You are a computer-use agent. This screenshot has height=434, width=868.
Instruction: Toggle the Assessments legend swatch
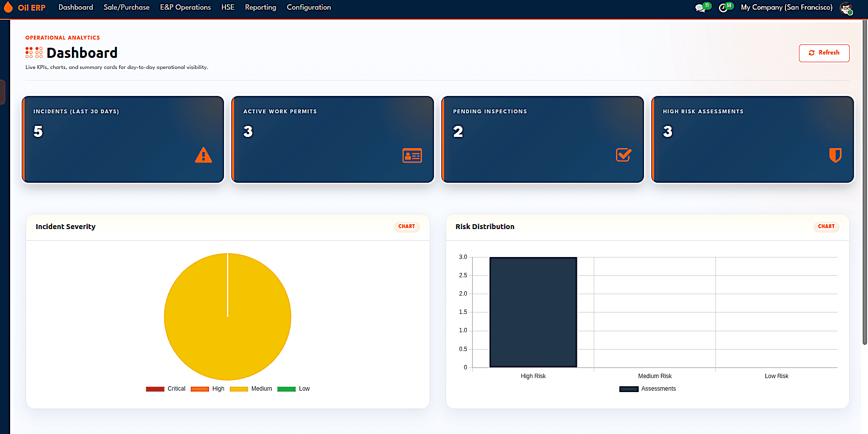[629, 389]
